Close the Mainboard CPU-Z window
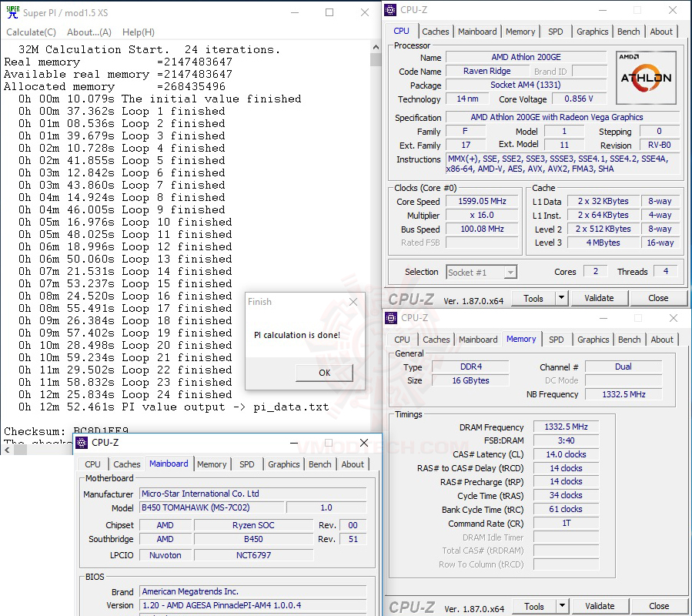The height and width of the screenshot is (616, 692). [x=363, y=443]
